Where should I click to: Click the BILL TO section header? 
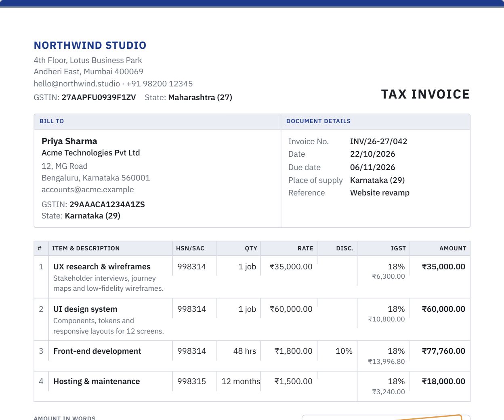click(x=52, y=121)
